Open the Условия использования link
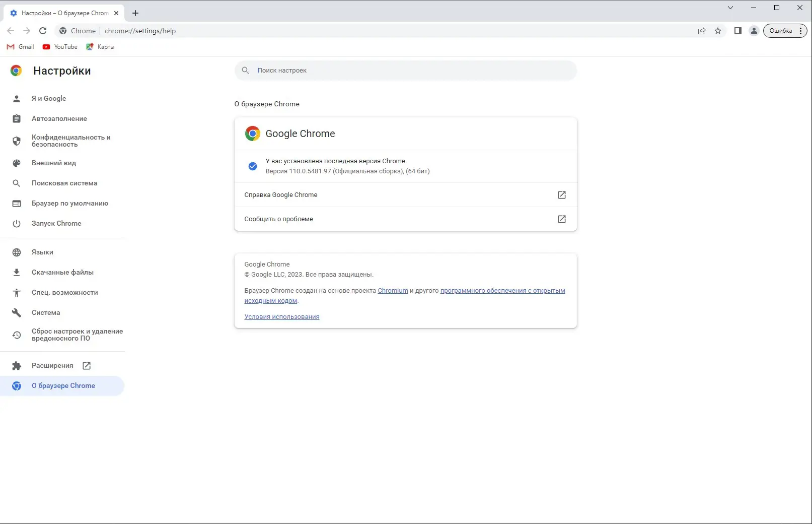 (282, 317)
